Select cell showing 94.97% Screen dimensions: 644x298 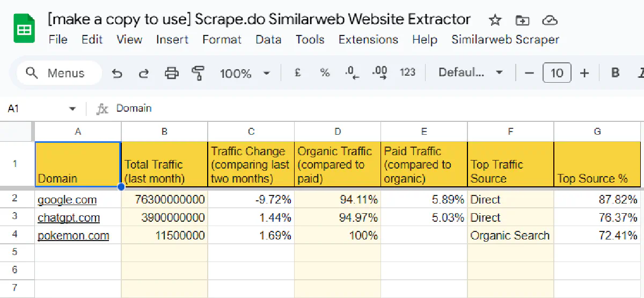click(338, 217)
